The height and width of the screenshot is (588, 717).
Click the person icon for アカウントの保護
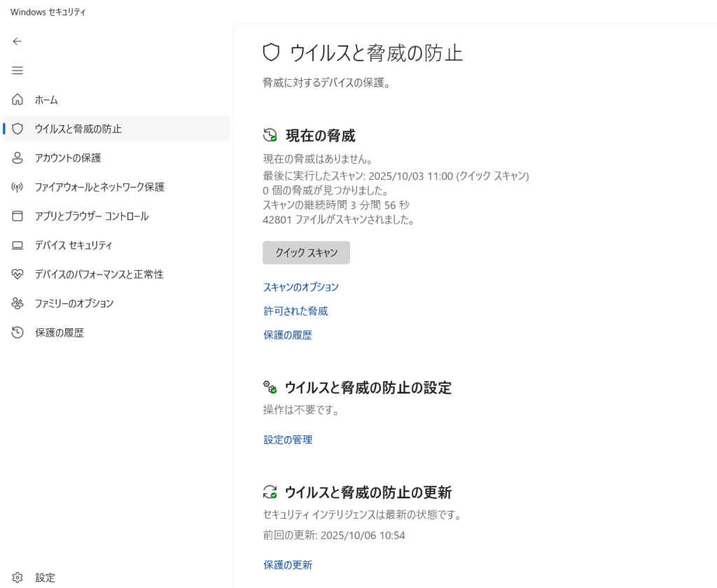point(18,158)
